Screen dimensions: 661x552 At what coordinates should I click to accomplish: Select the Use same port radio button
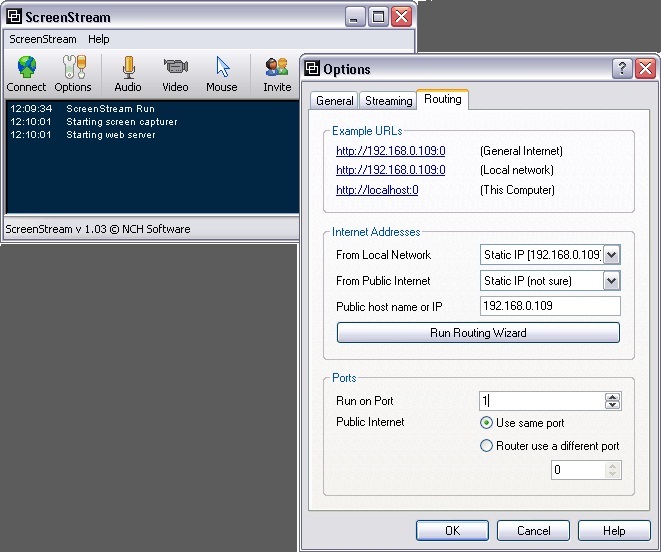[486, 423]
